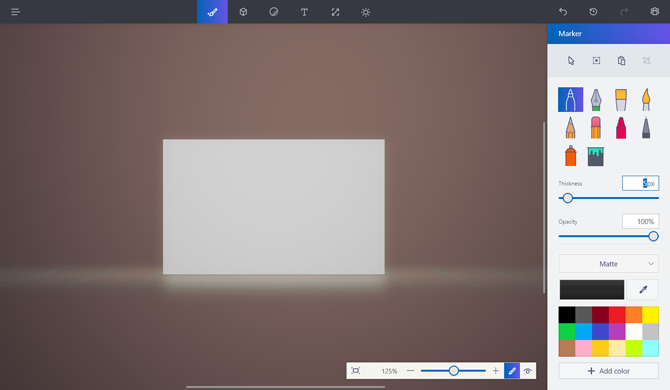The width and height of the screenshot is (670, 390).
Task: Click the fit-to-screen zoom icon
Action: tap(356, 371)
